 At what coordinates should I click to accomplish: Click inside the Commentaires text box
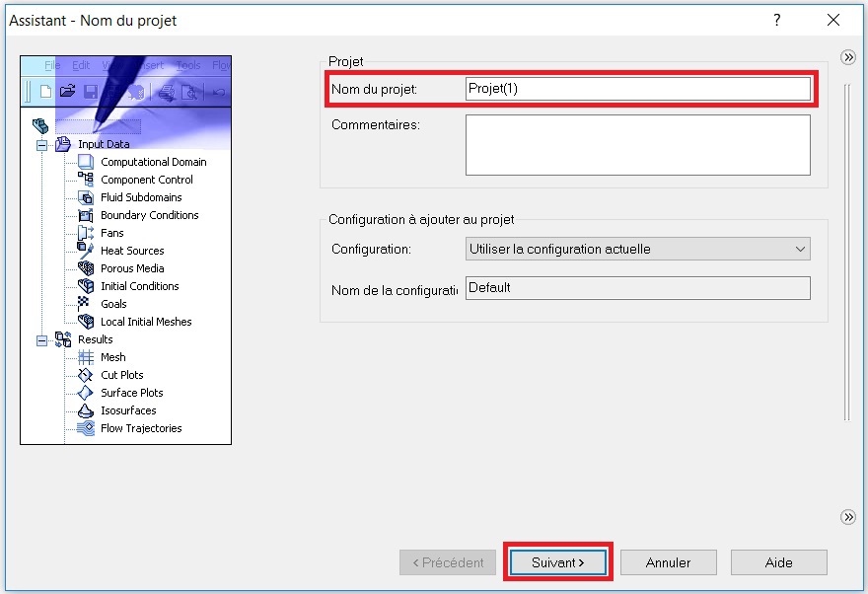[638, 145]
